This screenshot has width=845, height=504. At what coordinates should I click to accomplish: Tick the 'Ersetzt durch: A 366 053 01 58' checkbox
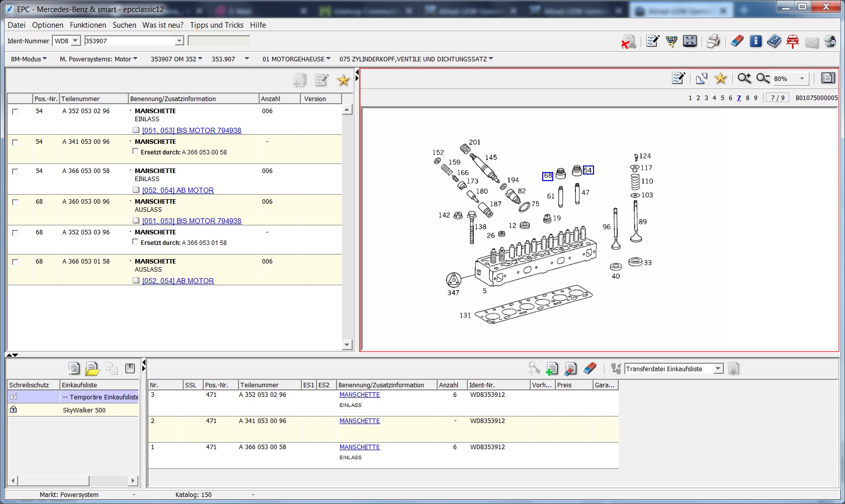(135, 242)
